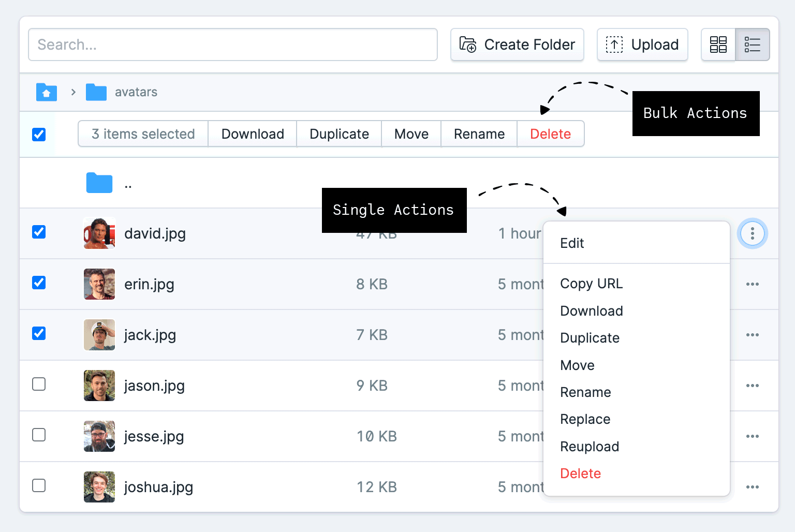This screenshot has width=795, height=532.
Task: Click the red Delete bulk action
Action: tap(550, 134)
